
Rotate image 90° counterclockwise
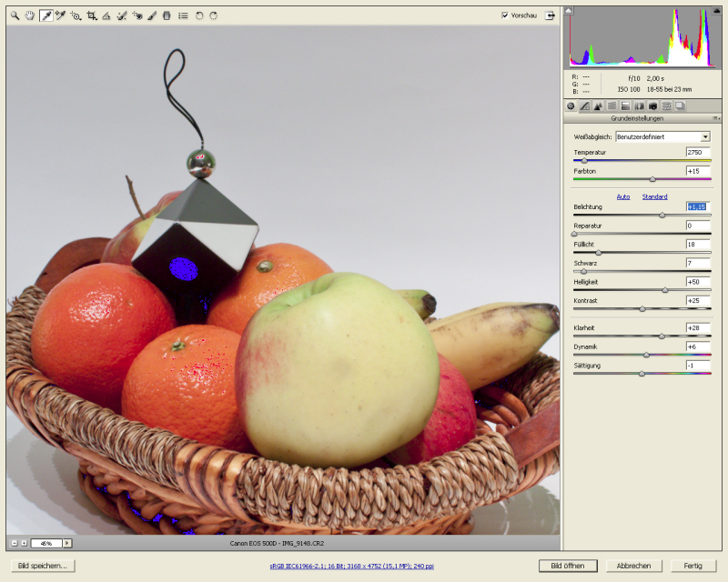pyautogui.click(x=199, y=15)
